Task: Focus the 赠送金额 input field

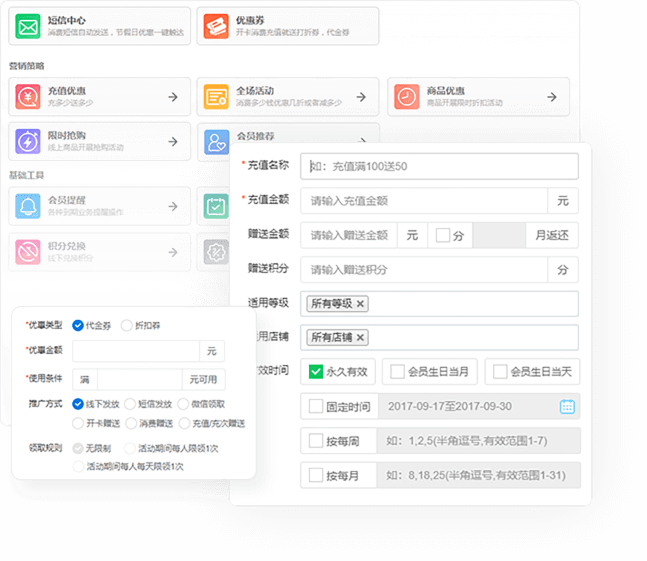Action: (x=349, y=235)
